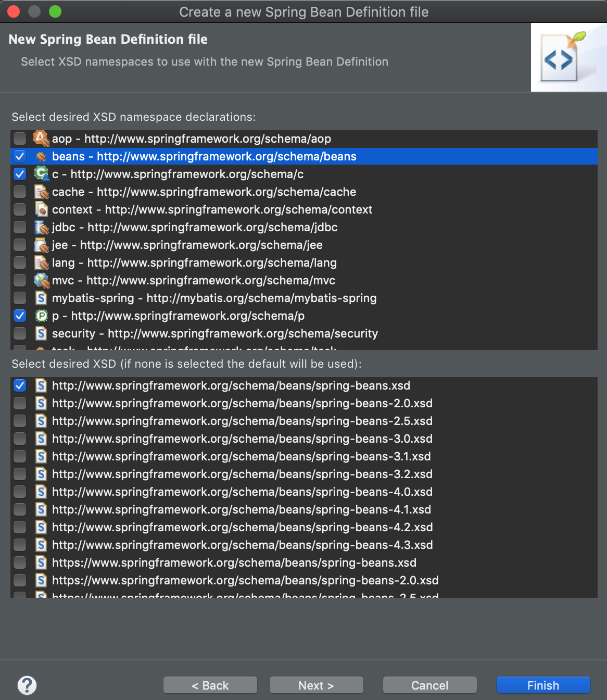Viewport: 607px width, 700px height.
Task: Click the lang namespace icon
Action: click(x=41, y=262)
